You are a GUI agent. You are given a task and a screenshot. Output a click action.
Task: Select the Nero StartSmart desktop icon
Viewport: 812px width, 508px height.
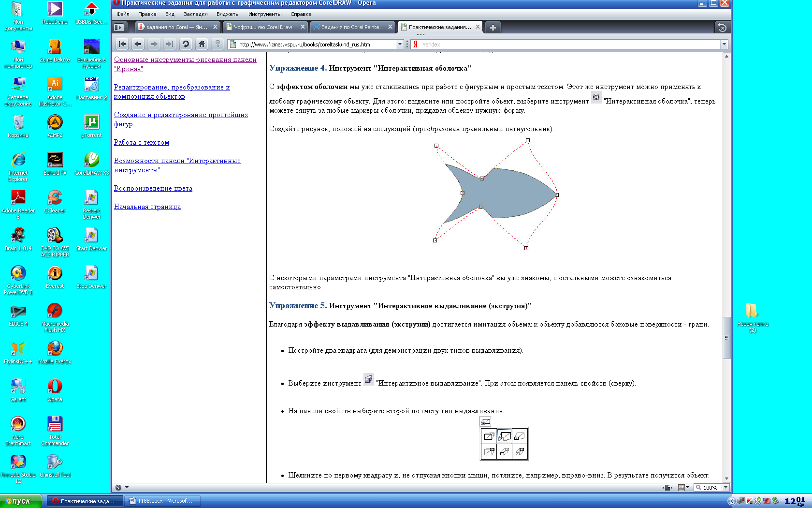coord(18,431)
